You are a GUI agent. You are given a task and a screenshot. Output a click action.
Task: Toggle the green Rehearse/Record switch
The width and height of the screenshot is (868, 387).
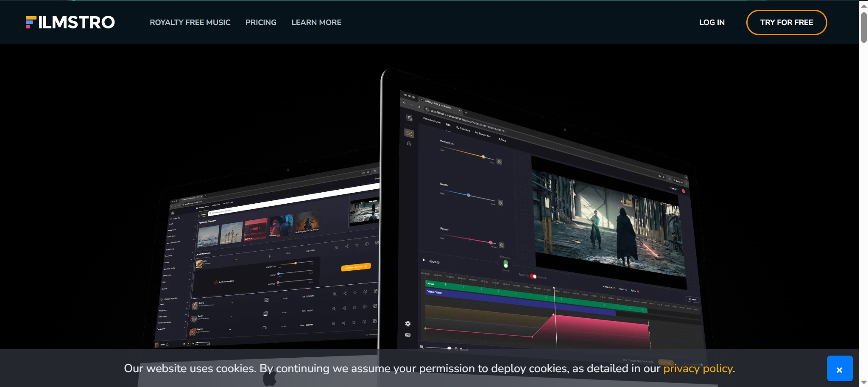pos(505,264)
